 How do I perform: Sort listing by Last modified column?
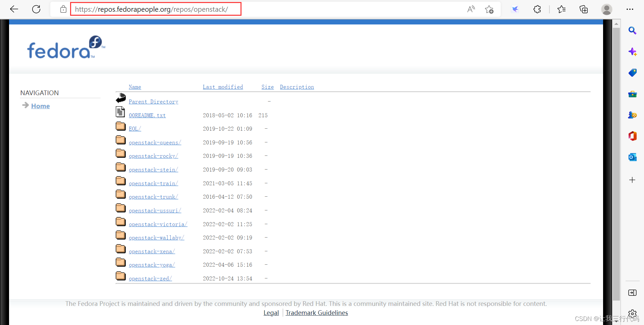pyautogui.click(x=223, y=87)
